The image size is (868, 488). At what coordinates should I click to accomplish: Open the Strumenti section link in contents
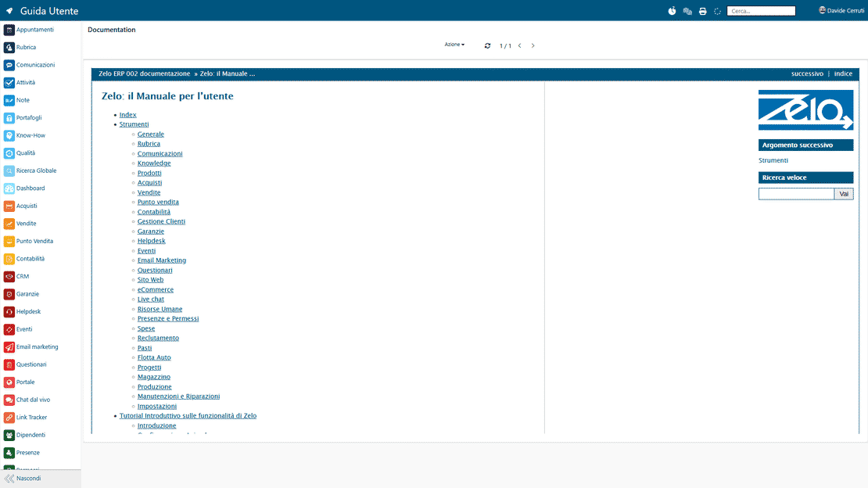(134, 124)
